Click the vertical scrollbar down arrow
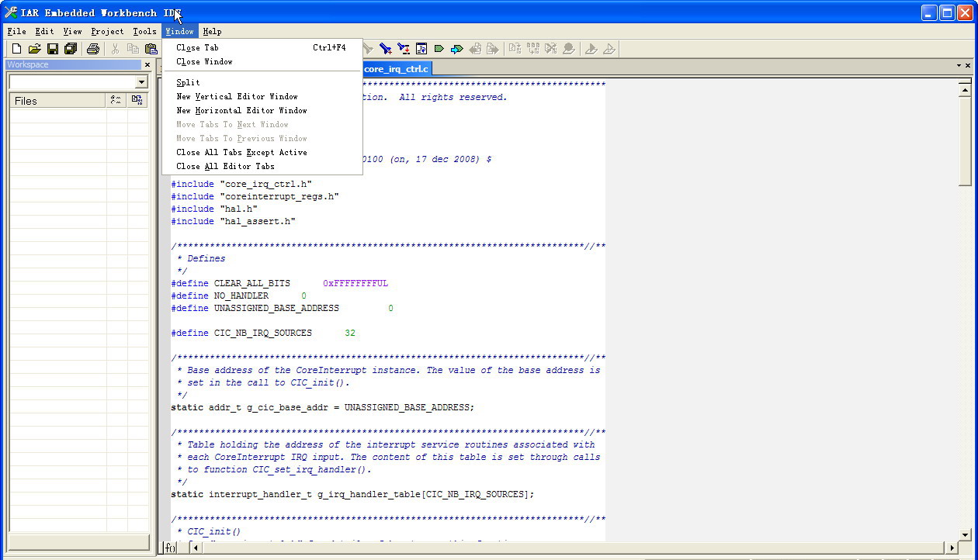This screenshot has height=560, width=978. [x=966, y=534]
